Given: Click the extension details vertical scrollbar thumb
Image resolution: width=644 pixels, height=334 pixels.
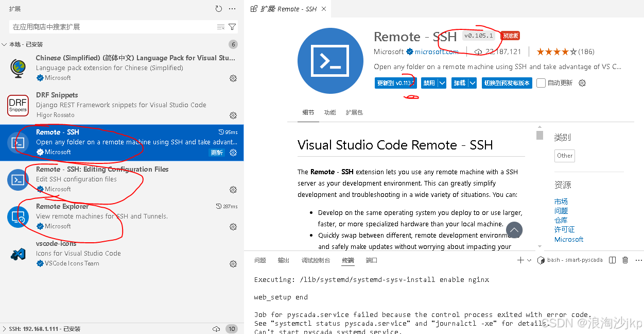Looking at the screenshot, I should tap(539, 135).
